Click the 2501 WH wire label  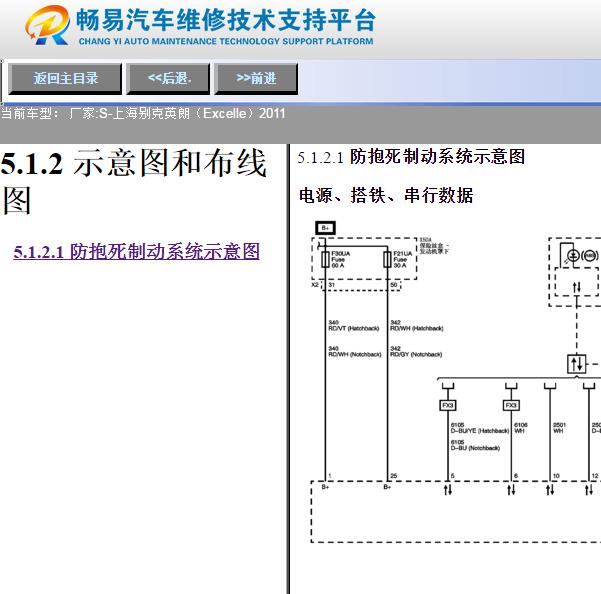coord(559,428)
